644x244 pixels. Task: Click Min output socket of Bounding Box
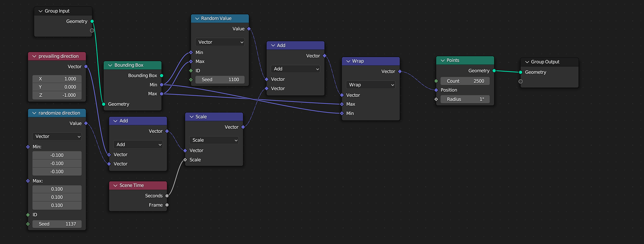161,85
